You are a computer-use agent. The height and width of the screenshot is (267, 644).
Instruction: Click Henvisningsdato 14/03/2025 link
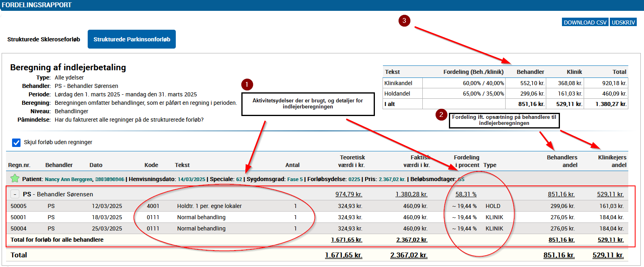coord(191,179)
